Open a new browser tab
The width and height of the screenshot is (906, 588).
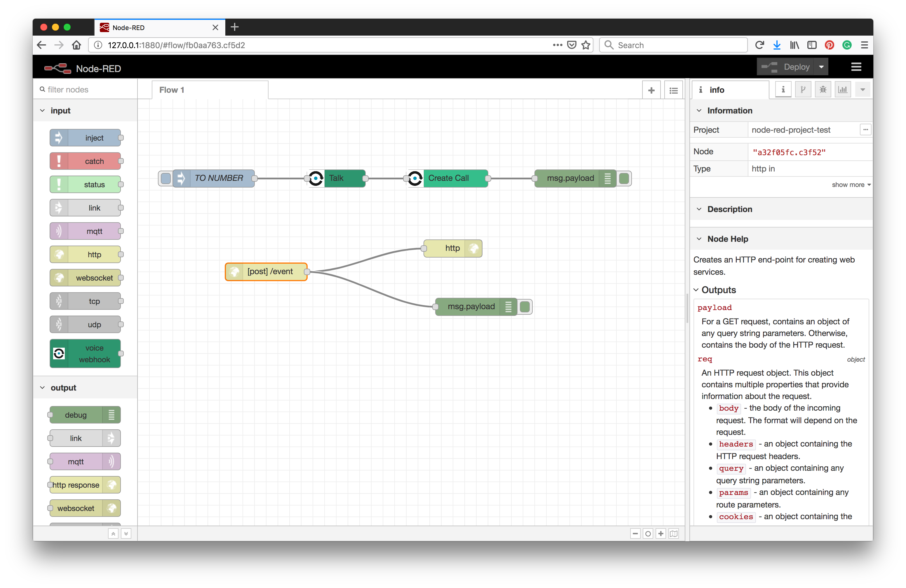click(235, 27)
